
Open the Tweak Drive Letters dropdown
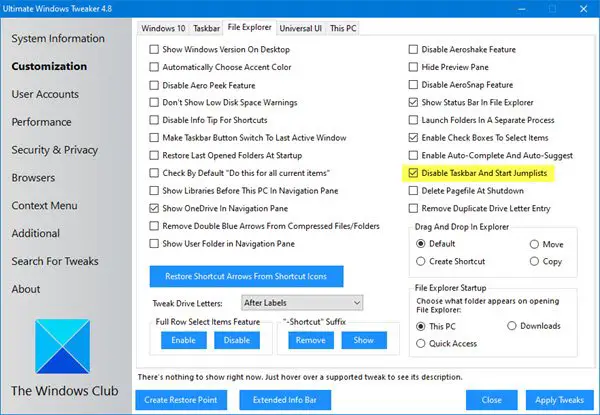pos(302,303)
